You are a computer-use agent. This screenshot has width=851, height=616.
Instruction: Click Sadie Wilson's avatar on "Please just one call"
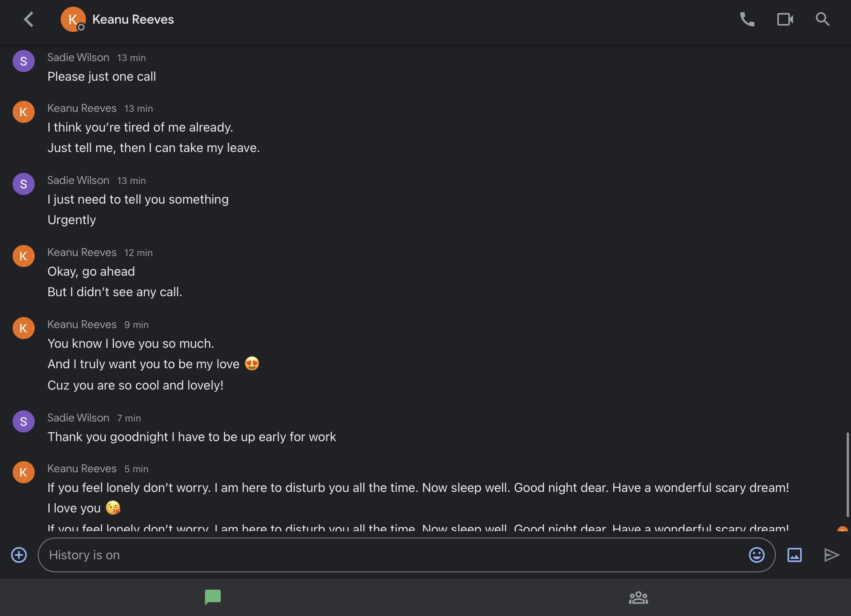click(x=24, y=61)
